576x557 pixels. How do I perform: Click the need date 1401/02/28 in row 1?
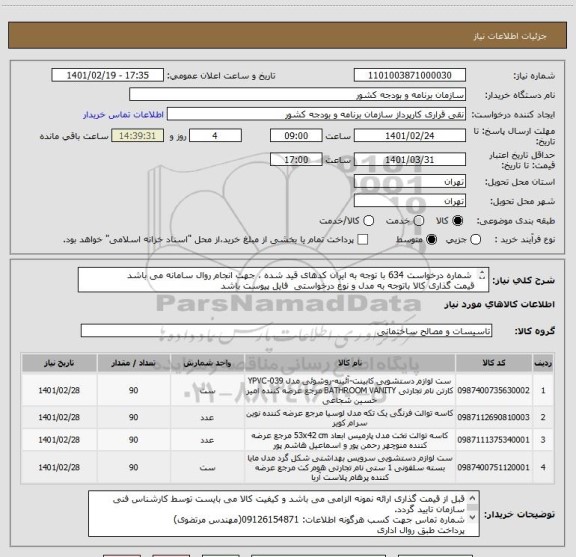pos(59,390)
